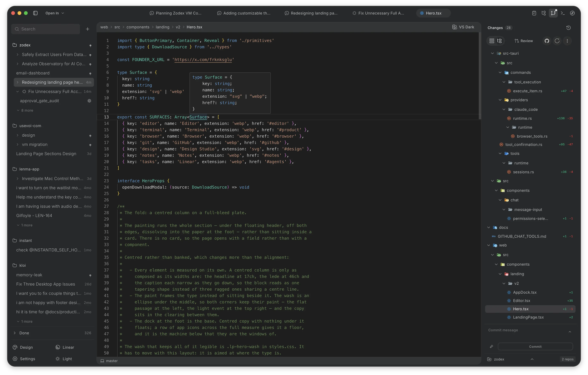Open tool_confirmation.rs changed file
This screenshot has width=588, height=375.
(x=530, y=144)
